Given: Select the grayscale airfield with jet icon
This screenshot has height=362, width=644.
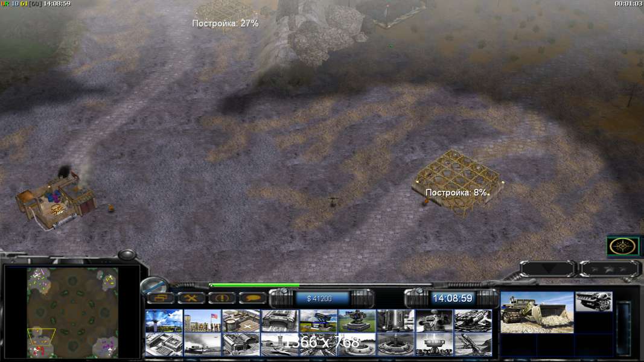Looking at the screenshot, I should pos(279,344).
